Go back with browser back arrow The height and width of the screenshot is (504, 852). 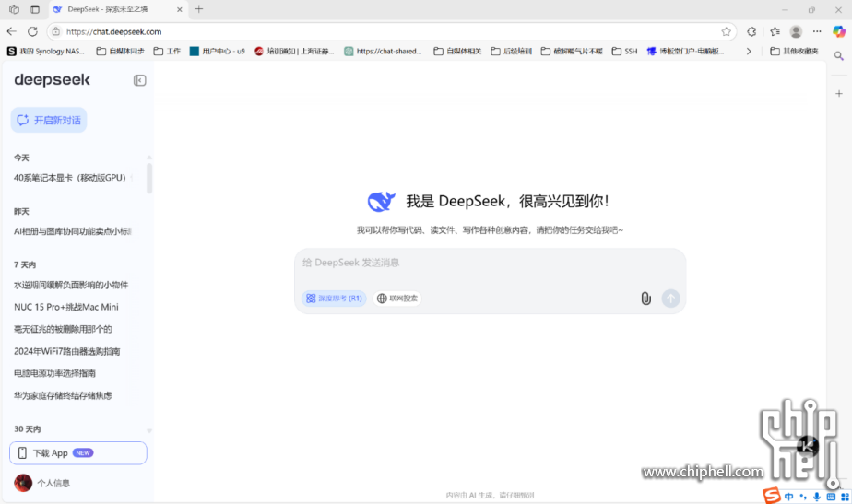tap(12, 31)
